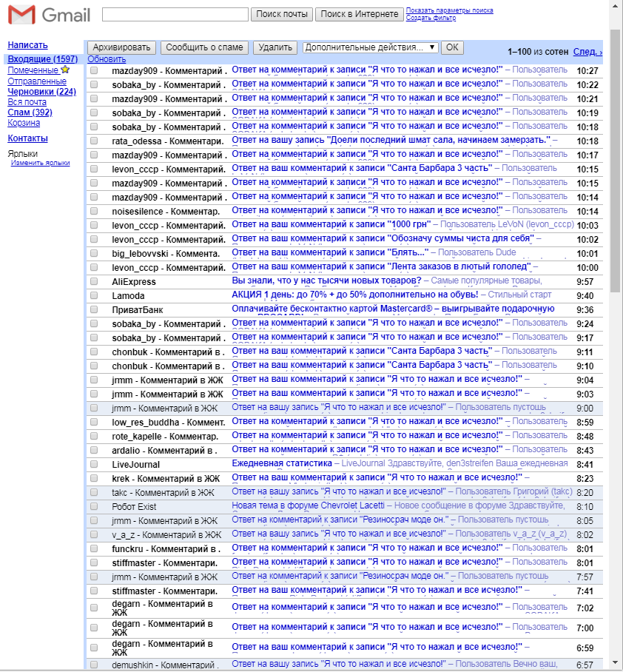Open Показать параметры поиска link
This screenshot has height=672, width=623.
[449, 10]
